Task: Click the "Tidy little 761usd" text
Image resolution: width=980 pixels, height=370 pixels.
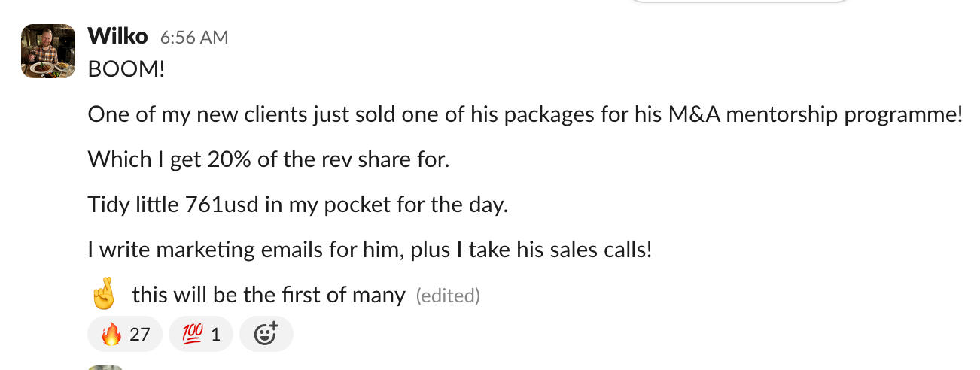Action: tap(173, 205)
